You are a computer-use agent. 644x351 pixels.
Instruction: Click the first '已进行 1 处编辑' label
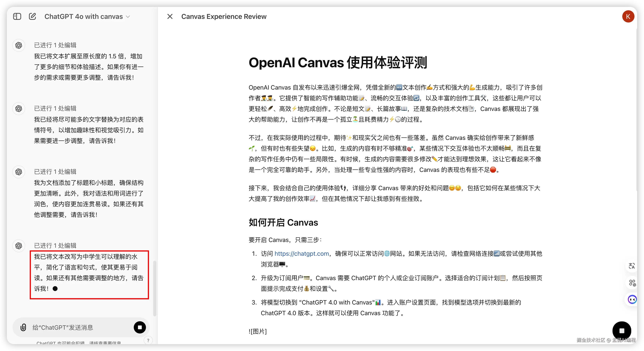coord(55,45)
